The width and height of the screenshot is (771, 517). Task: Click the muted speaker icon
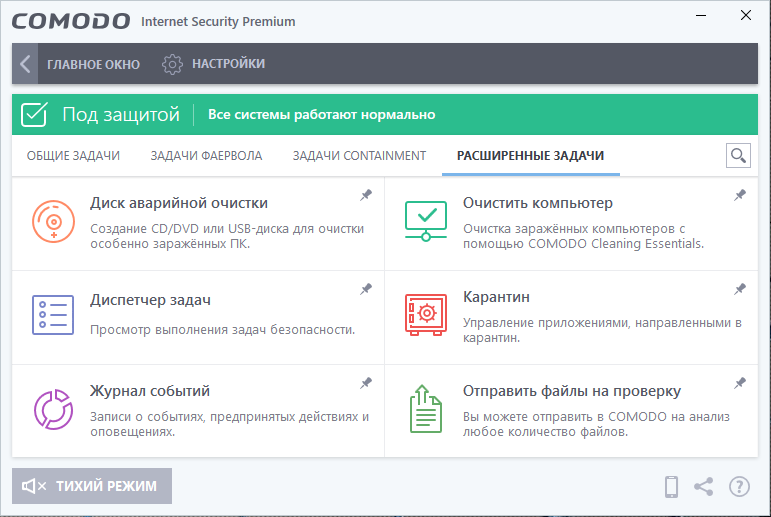[x=33, y=486]
